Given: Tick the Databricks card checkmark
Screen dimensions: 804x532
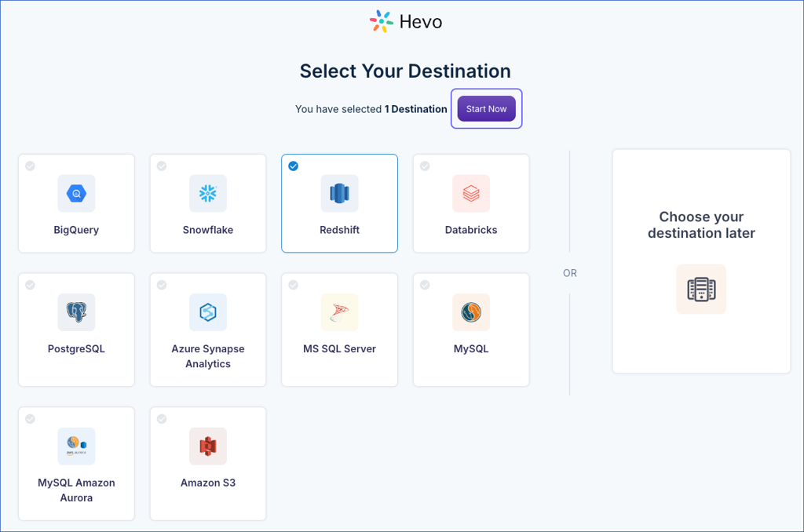Looking at the screenshot, I should [425, 166].
